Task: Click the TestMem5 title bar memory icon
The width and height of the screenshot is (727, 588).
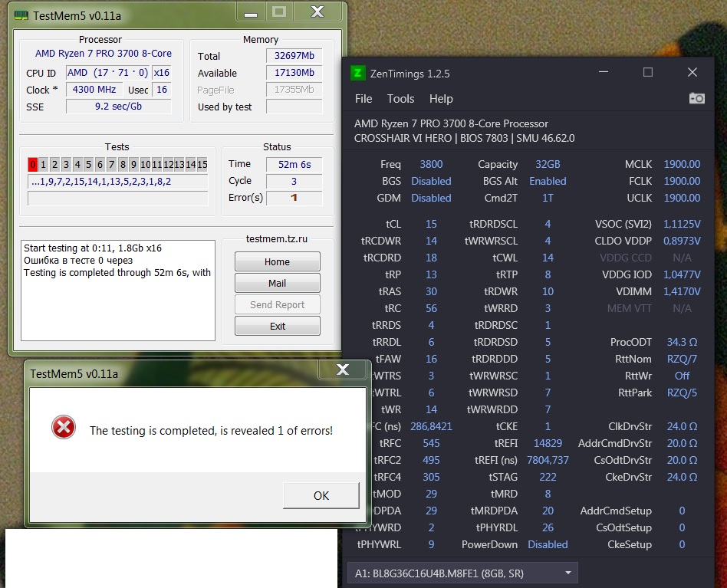Action: (x=21, y=15)
